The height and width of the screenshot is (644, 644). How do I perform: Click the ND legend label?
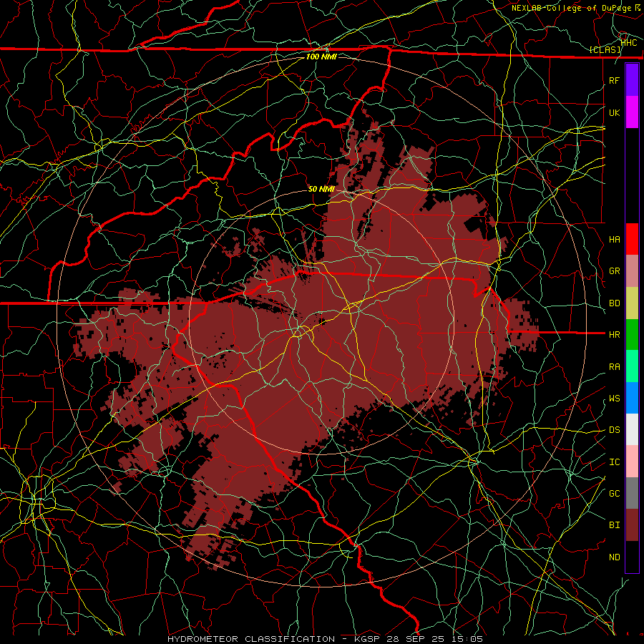(x=615, y=557)
